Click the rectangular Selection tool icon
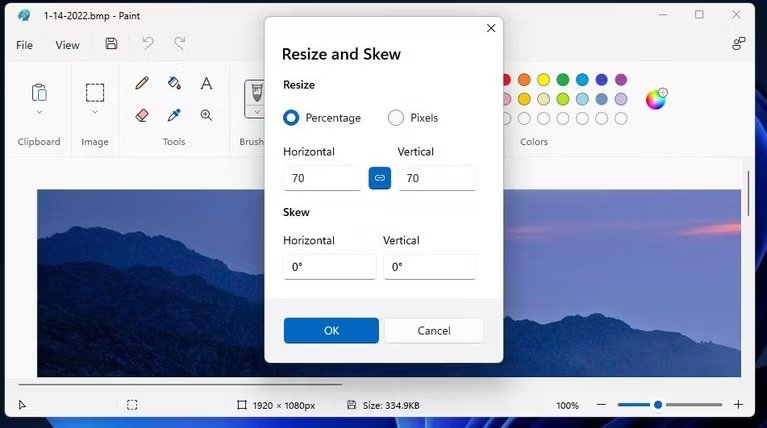767x428 pixels. point(95,92)
